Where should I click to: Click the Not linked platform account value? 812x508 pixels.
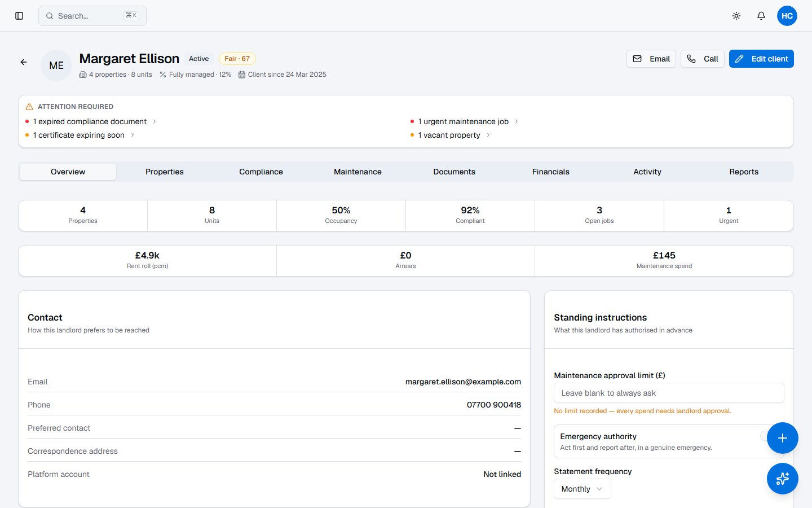(502, 474)
